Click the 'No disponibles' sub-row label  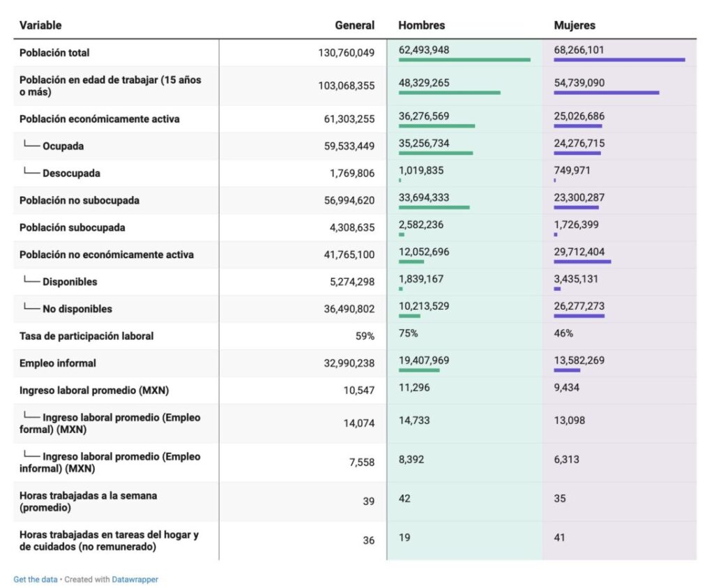coord(77,309)
